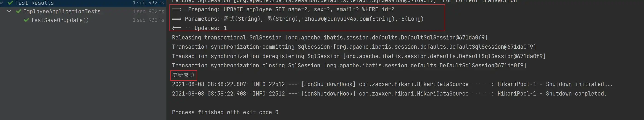
Task: Collapse the Test Results root node
Action: coord(2,3)
